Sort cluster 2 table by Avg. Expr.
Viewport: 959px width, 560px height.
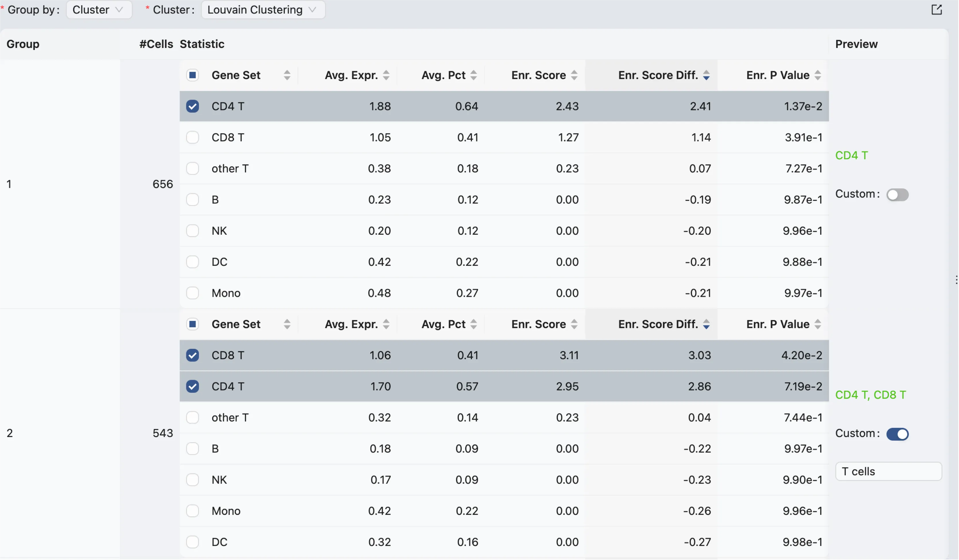click(x=386, y=324)
